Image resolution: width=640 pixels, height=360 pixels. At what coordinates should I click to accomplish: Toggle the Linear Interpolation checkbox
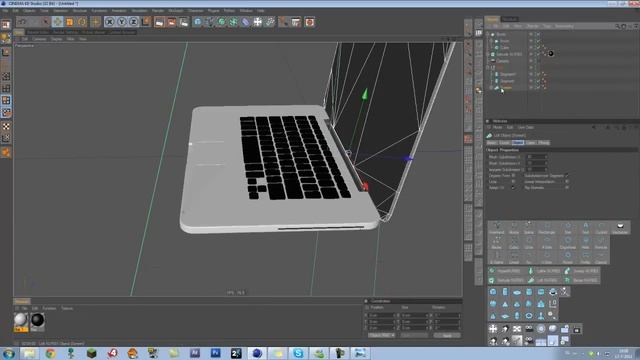[x=567, y=182]
